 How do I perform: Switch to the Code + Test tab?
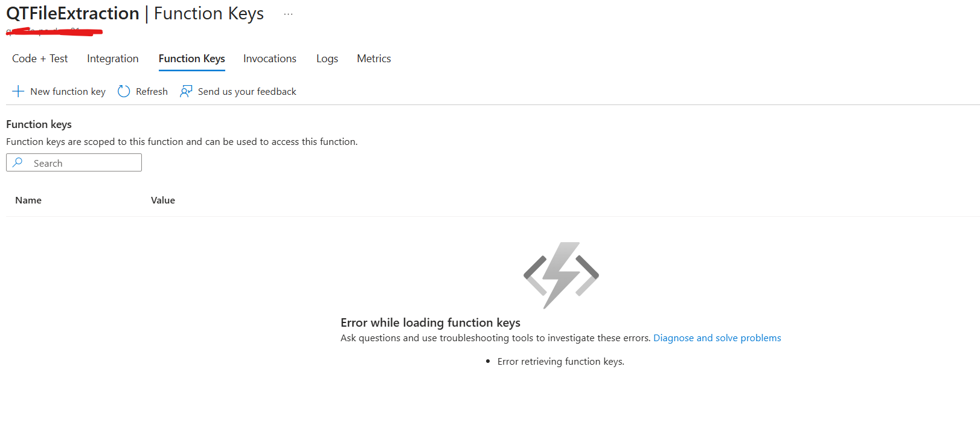tap(40, 59)
